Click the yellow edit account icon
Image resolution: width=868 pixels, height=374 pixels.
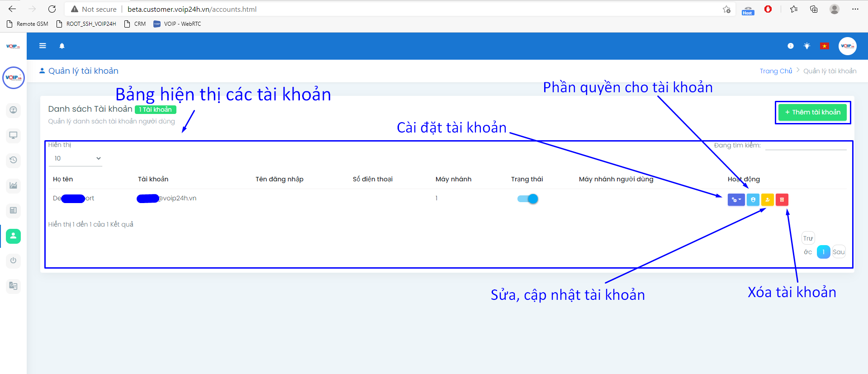tap(767, 199)
